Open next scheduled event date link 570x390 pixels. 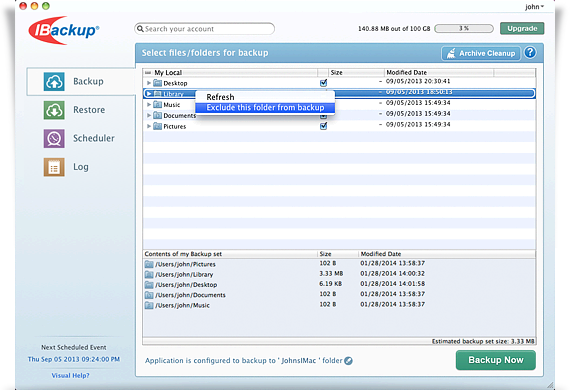tap(74, 359)
